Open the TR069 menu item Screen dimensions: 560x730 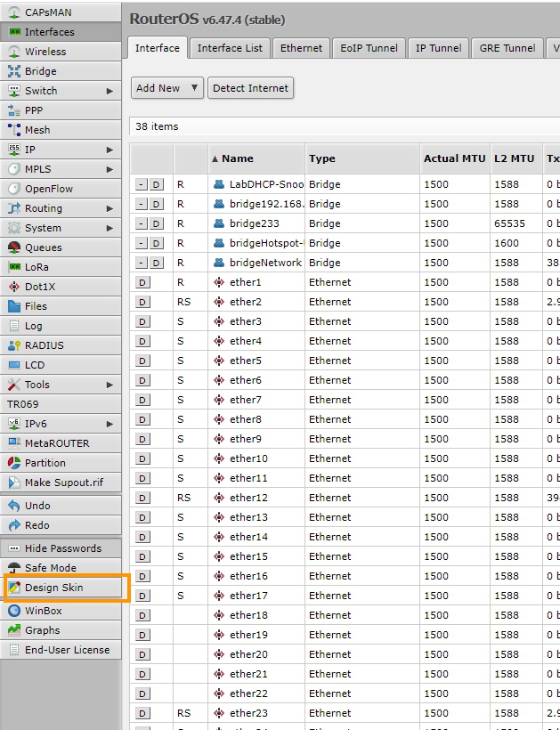(61, 404)
